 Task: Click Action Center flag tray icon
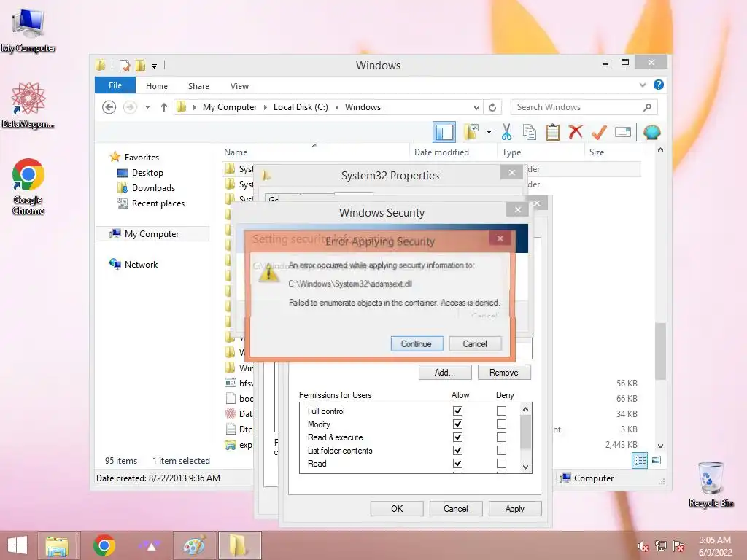tap(678, 546)
